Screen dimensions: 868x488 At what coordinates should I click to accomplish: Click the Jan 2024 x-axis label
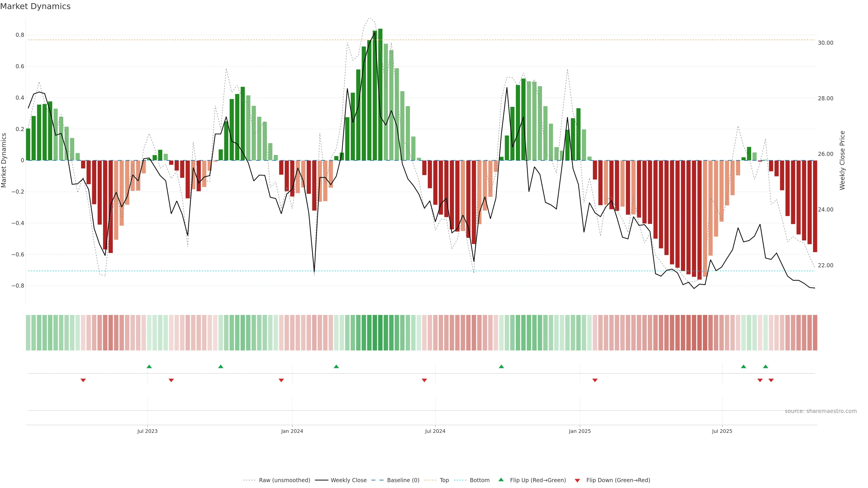(292, 431)
